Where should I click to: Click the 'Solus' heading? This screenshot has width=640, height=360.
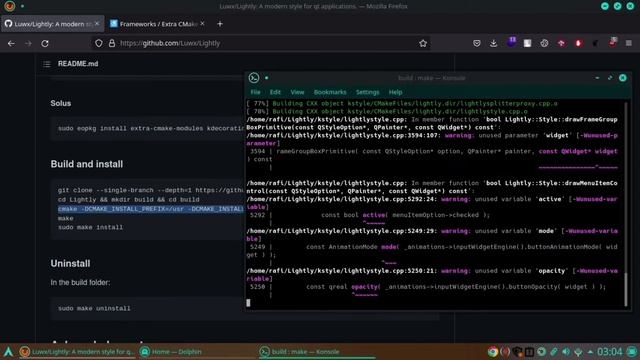(61, 103)
